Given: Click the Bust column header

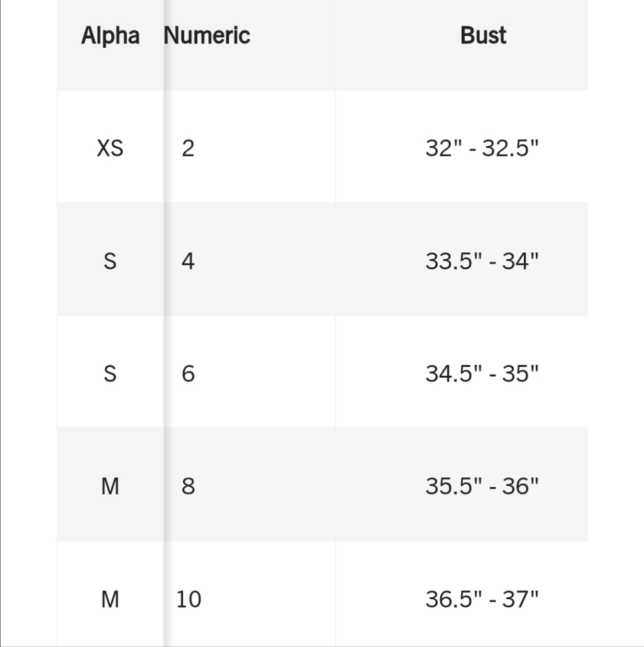Looking at the screenshot, I should tap(483, 36).
